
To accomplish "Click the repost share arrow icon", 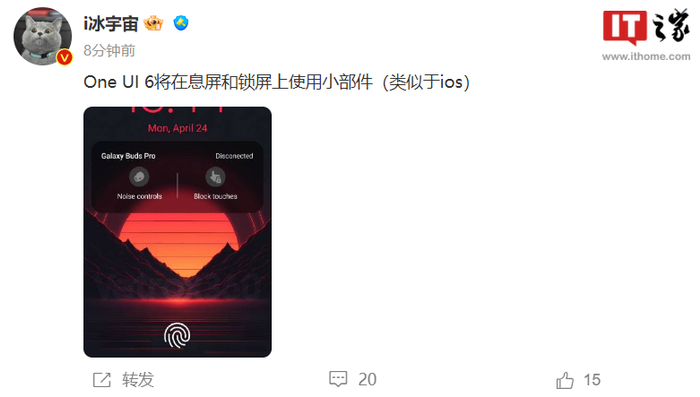I will click(x=102, y=380).
